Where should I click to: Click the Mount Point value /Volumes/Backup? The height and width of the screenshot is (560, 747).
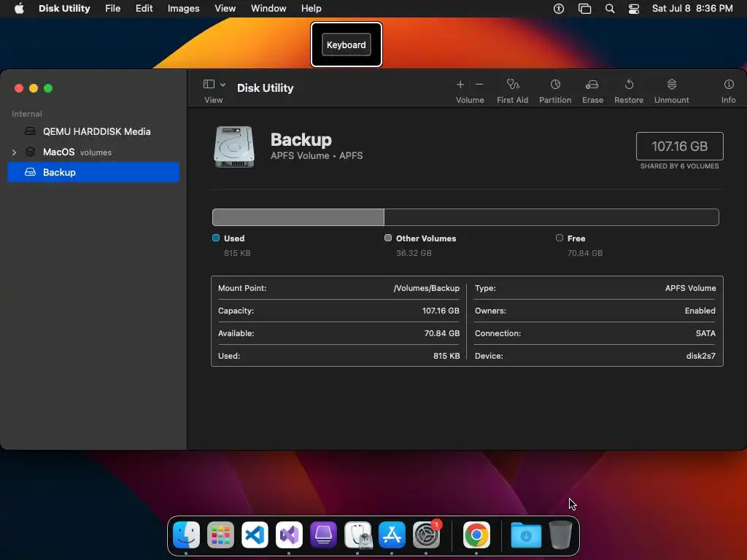(x=426, y=288)
